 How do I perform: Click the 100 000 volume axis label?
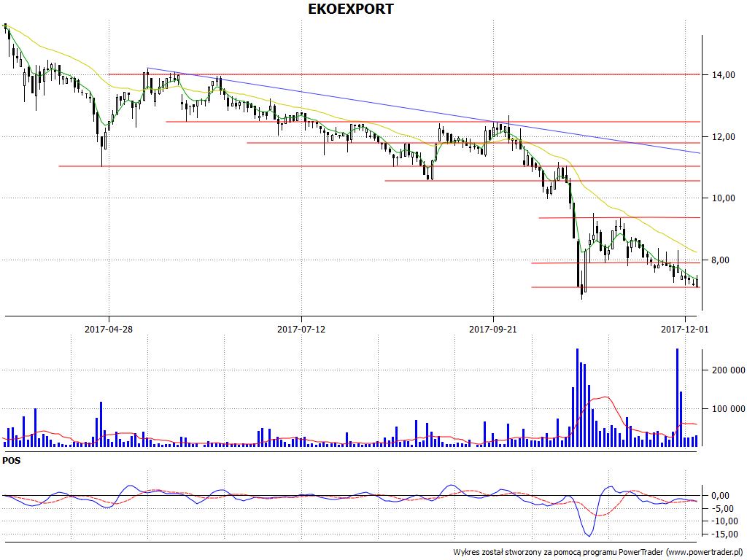(729, 408)
